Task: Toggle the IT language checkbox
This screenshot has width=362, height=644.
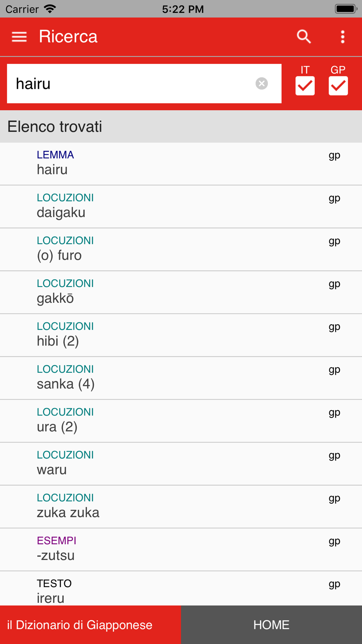Action: coord(305,86)
